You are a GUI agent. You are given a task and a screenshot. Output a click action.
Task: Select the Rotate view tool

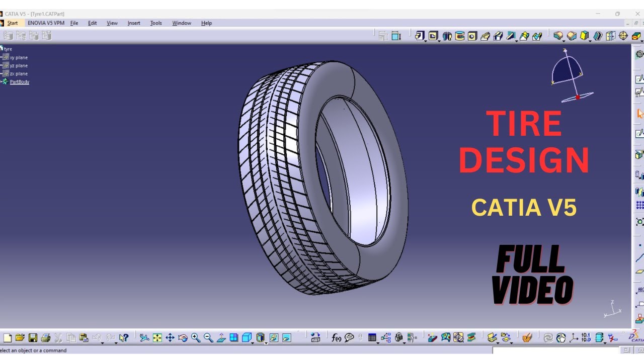[x=183, y=338]
